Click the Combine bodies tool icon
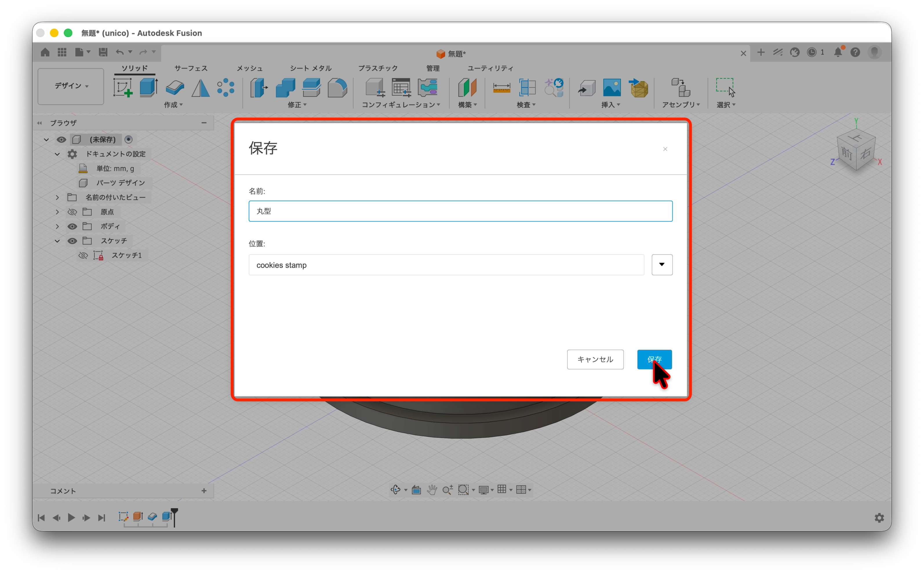This screenshot has height=574, width=924. click(285, 88)
